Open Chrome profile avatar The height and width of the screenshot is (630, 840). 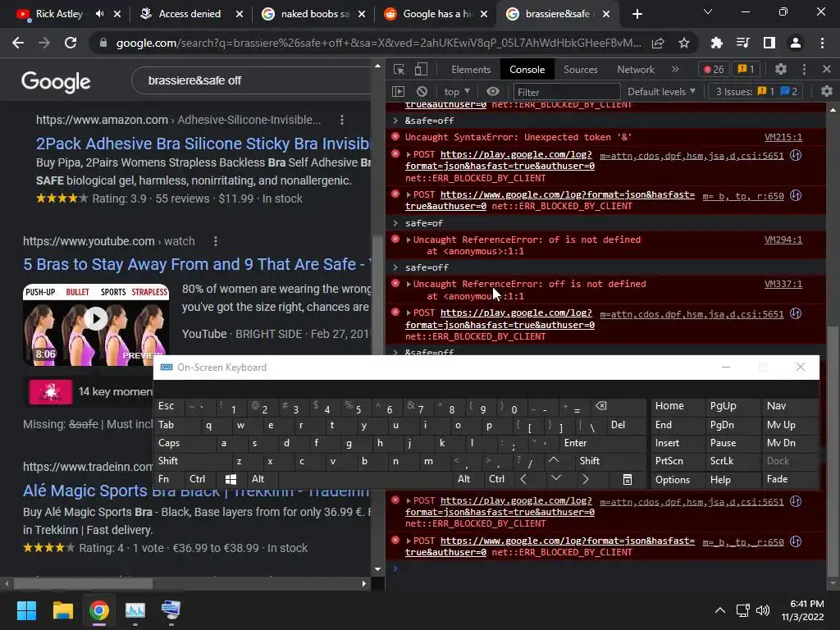click(x=796, y=43)
